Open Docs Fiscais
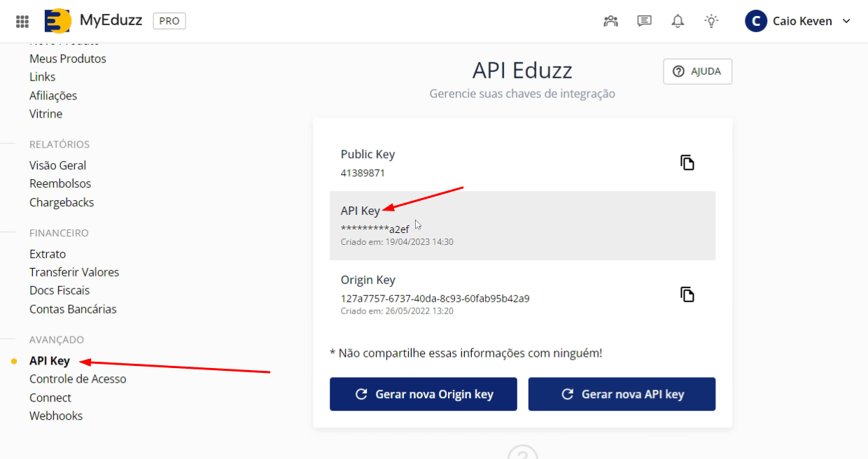The width and height of the screenshot is (868, 459). click(59, 290)
